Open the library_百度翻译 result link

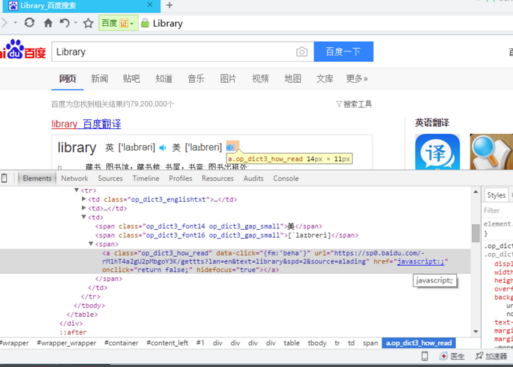click(86, 124)
